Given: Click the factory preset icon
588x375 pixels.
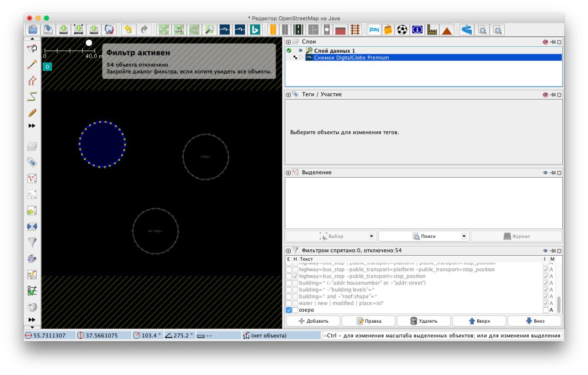Looking at the screenshot, I should pyautogui.click(x=432, y=30).
